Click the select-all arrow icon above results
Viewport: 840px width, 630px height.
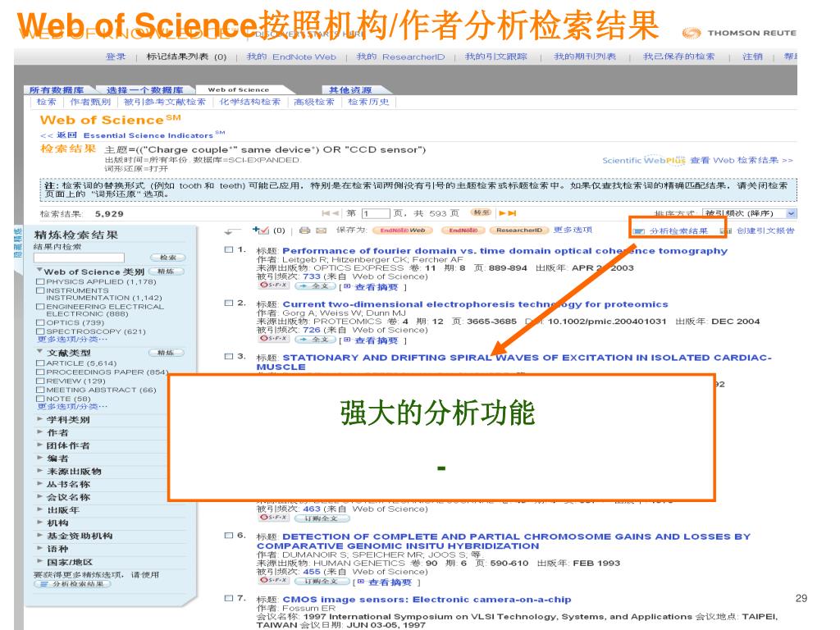click(x=232, y=231)
